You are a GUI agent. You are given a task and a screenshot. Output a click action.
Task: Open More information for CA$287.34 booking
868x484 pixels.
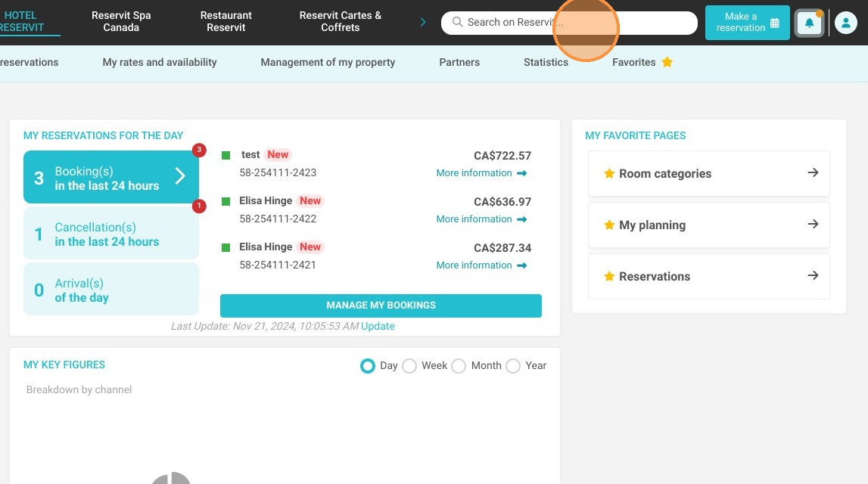click(481, 265)
